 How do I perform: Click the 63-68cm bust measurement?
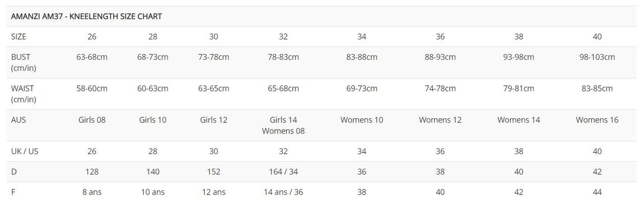click(x=92, y=57)
